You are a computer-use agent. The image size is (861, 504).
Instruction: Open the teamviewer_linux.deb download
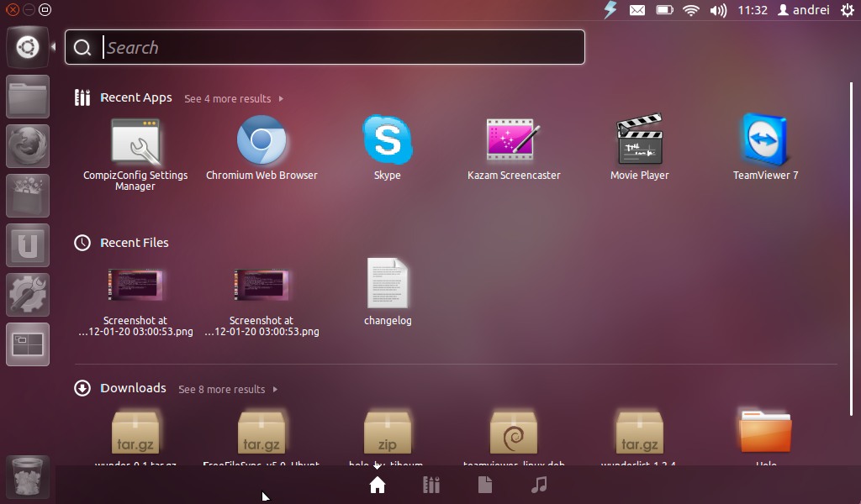514,431
